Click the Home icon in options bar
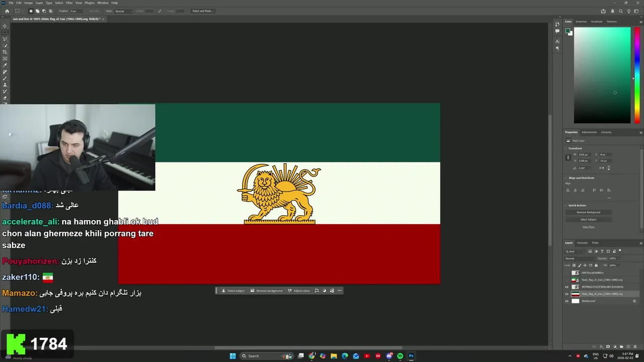This screenshot has width=644, height=362. 7,11
